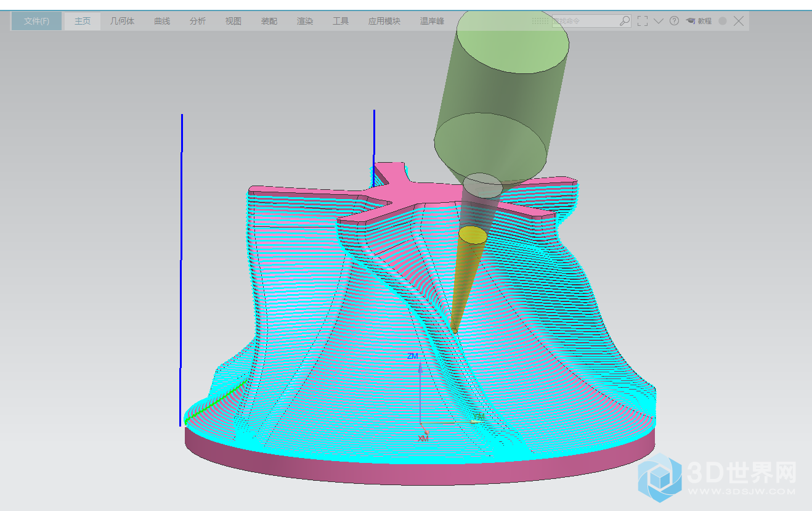
Task: Toggle the full screen bracket icon
Action: coord(643,21)
